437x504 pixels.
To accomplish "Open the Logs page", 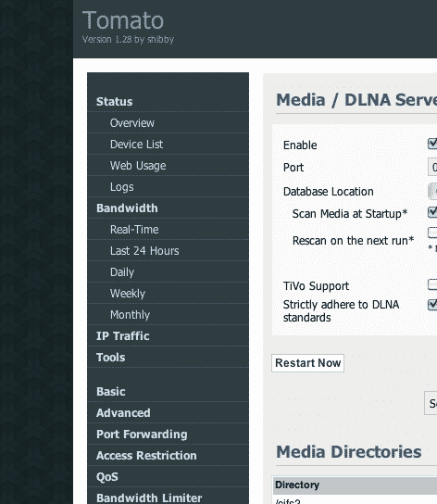I will click(121, 187).
